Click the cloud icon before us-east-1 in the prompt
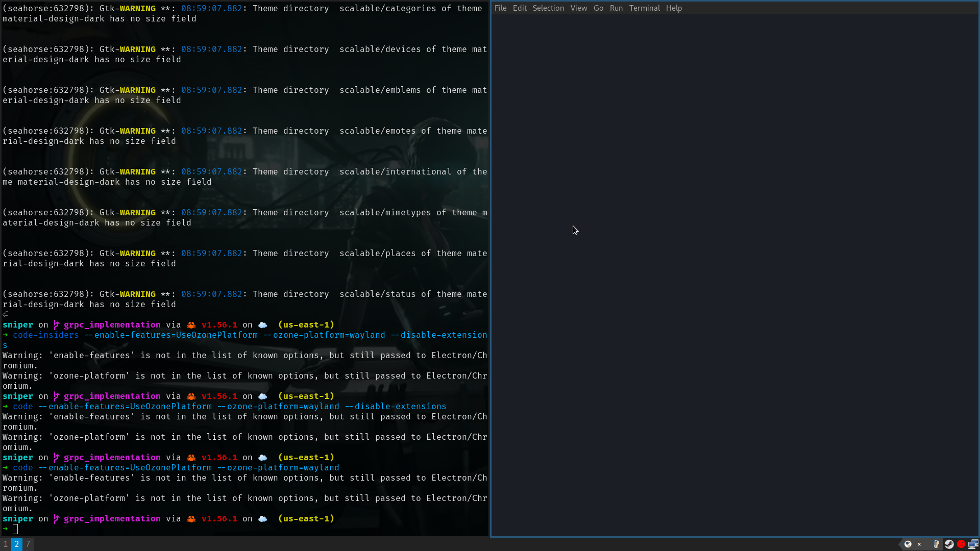 click(263, 518)
